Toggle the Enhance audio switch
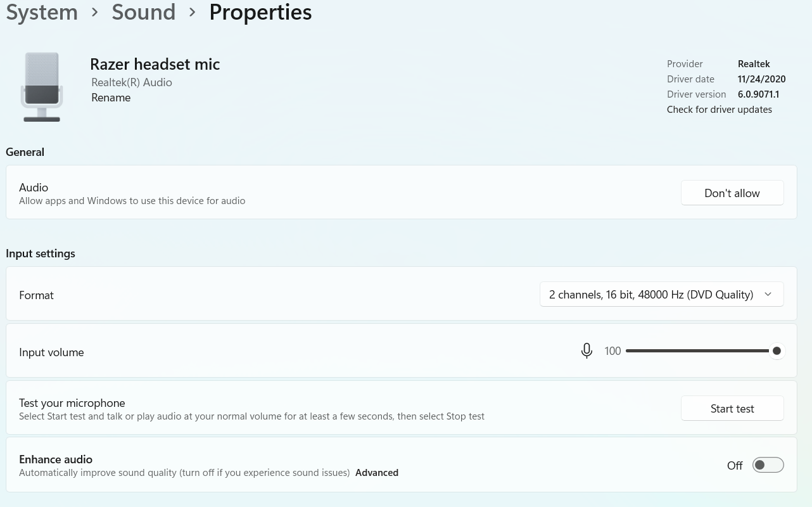 point(768,465)
